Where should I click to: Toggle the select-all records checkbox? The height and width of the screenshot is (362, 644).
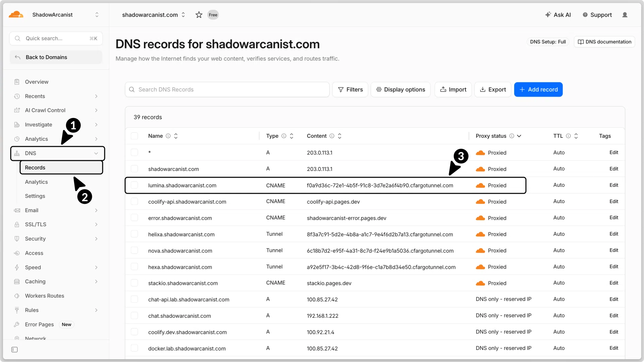[x=135, y=136]
